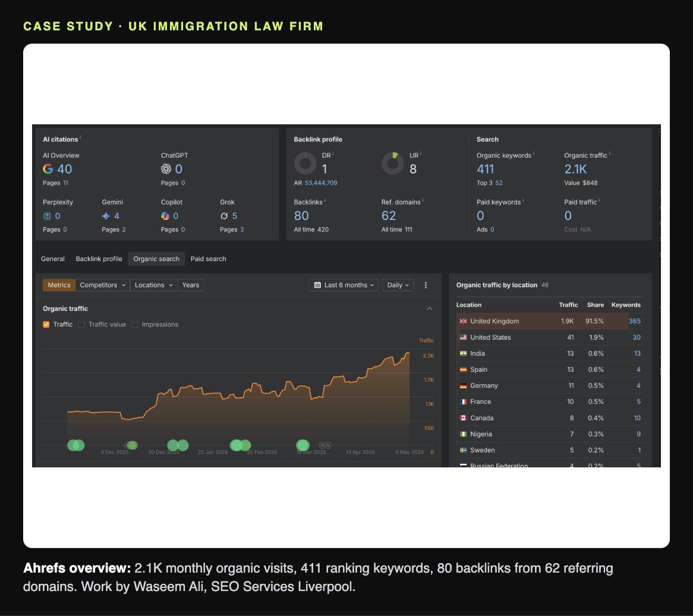Enable the Traffic value checkbox
Viewport: 693px width, 616px height.
pos(81,325)
